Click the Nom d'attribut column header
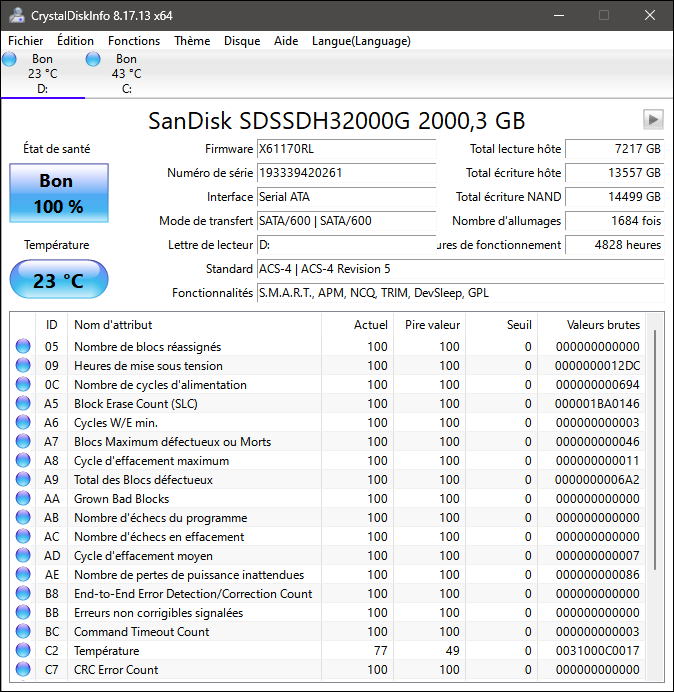This screenshot has width=674, height=692. [194, 325]
